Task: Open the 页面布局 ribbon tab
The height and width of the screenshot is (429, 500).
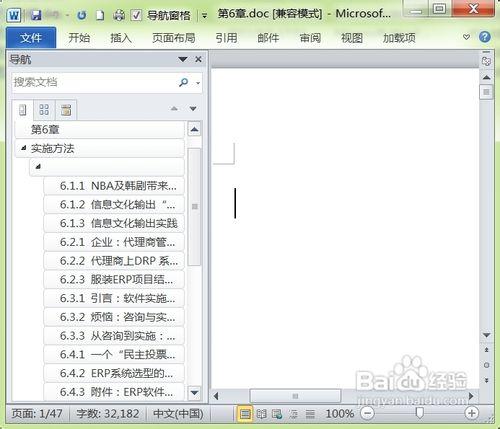Action: (x=174, y=38)
